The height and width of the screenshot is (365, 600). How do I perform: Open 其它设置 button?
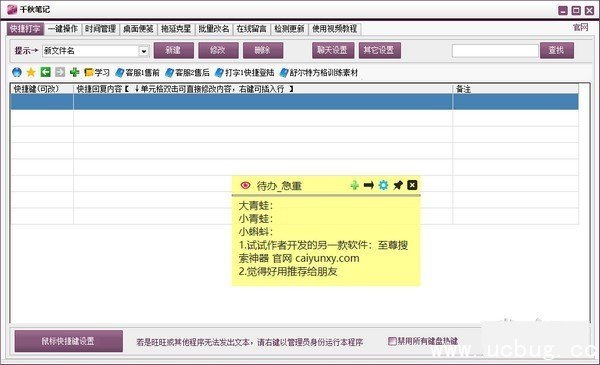click(x=379, y=50)
